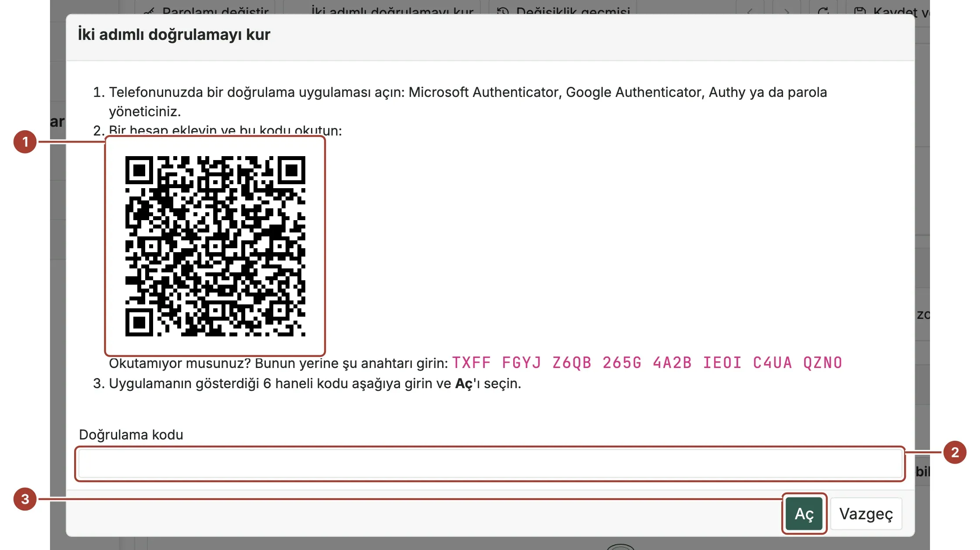Open Değişiklik geçmişi in background toolbar
Screen dimensions: 980x550
tap(563, 10)
